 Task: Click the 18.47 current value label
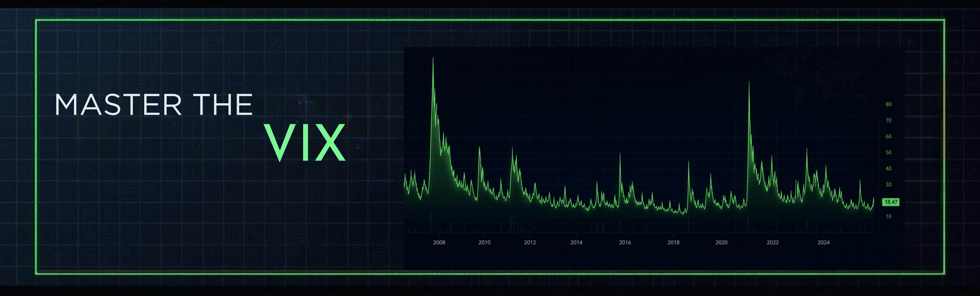coord(891,202)
